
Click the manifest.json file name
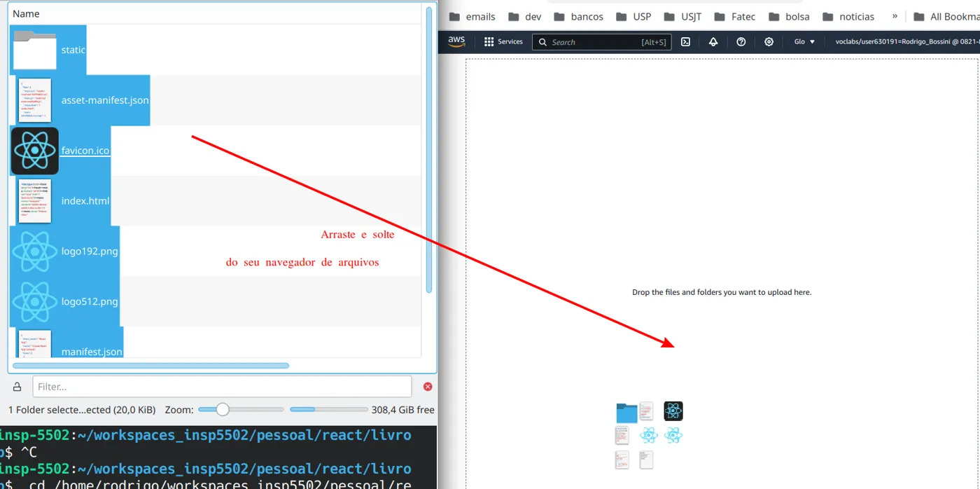(92, 352)
